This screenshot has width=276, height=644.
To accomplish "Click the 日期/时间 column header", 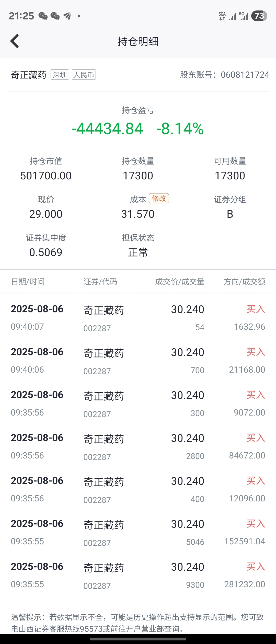I will (28, 282).
